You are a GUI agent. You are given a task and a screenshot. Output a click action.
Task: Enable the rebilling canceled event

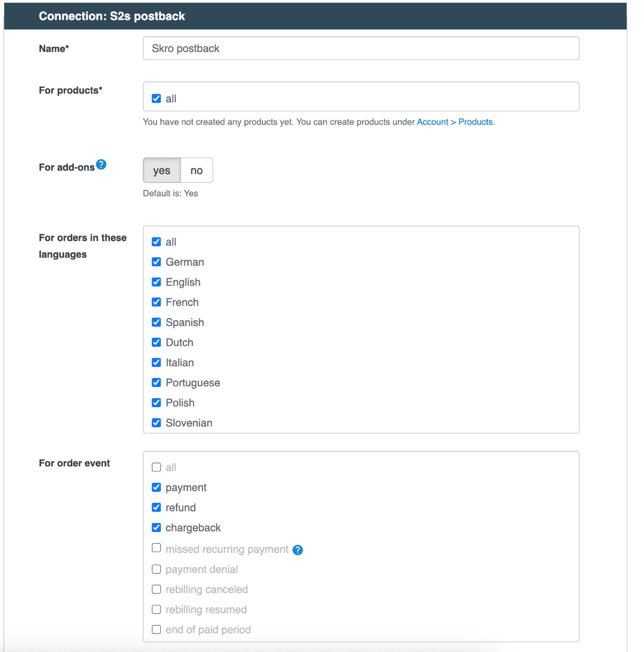pyautogui.click(x=156, y=589)
